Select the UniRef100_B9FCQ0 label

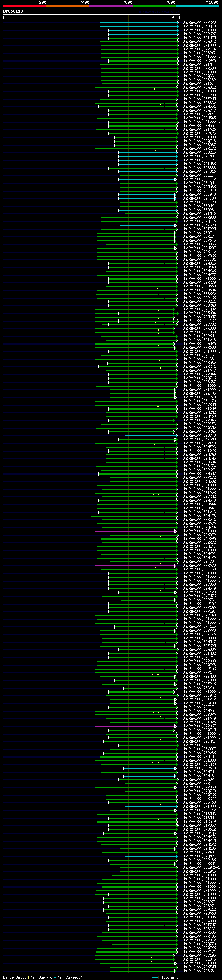point(199,198)
